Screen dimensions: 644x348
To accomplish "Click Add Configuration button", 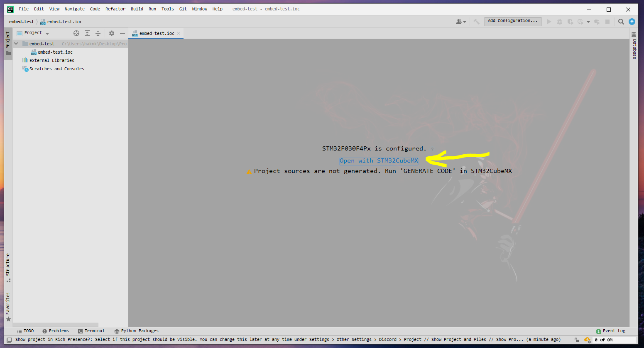I will point(513,21).
